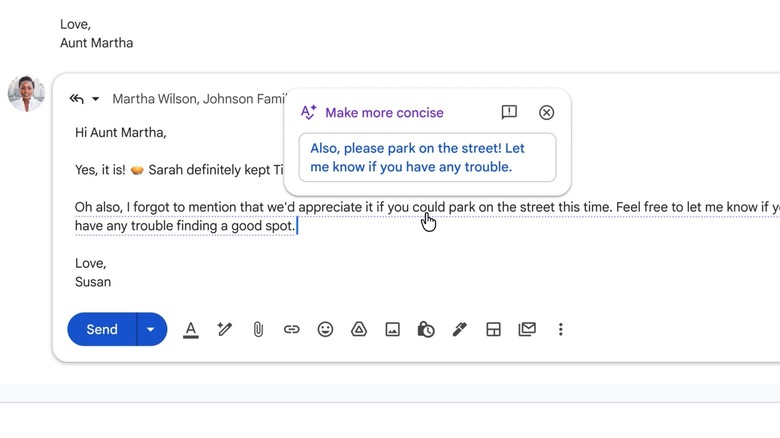This screenshot has height=438, width=780.
Task: Insert a file from Google Drive
Action: click(359, 329)
